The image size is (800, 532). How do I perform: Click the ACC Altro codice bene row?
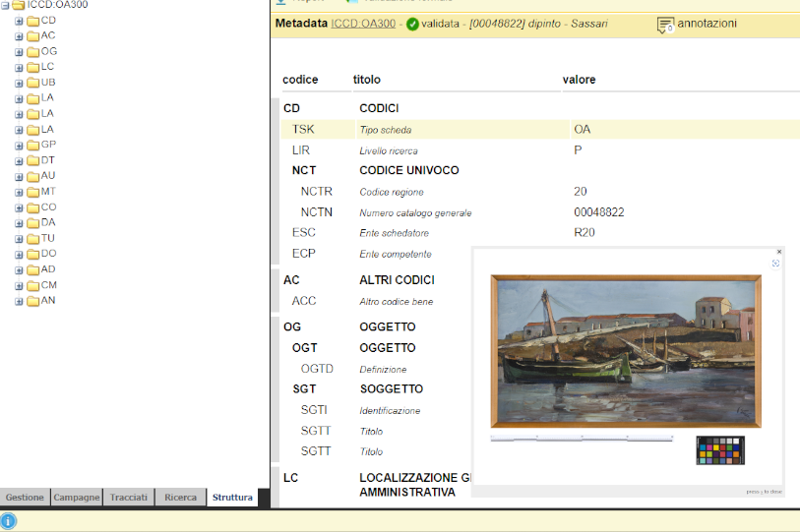click(x=377, y=301)
